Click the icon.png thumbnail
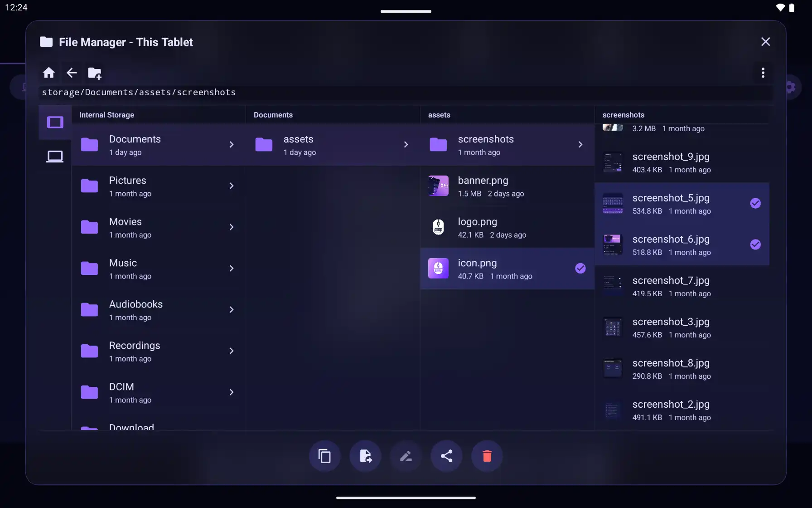The height and width of the screenshot is (508, 812). 438,269
